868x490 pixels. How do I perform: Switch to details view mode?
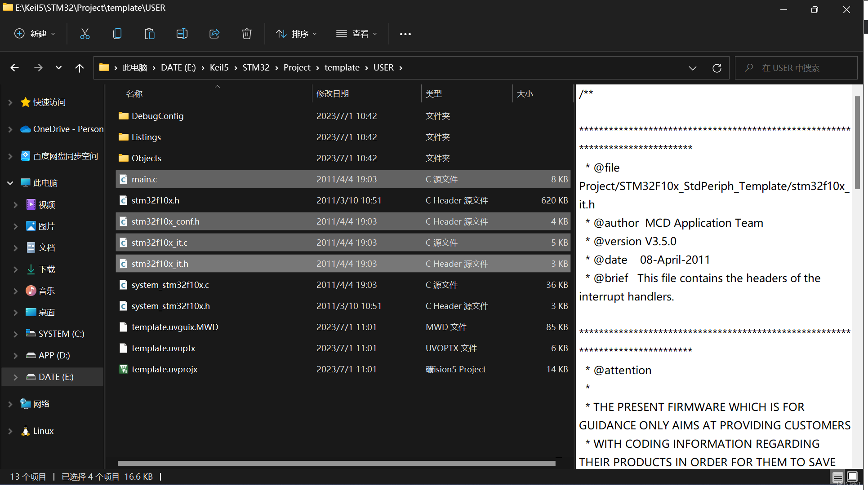(x=837, y=477)
